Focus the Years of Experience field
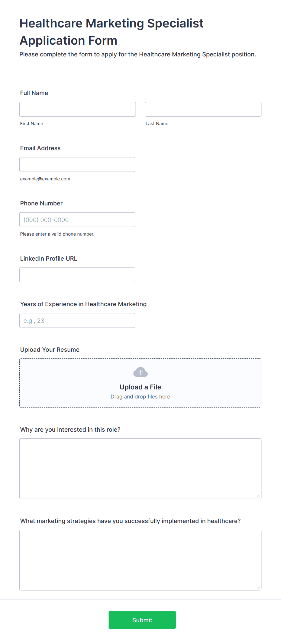The width and height of the screenshot is (281, 644). tap(77, 320)
